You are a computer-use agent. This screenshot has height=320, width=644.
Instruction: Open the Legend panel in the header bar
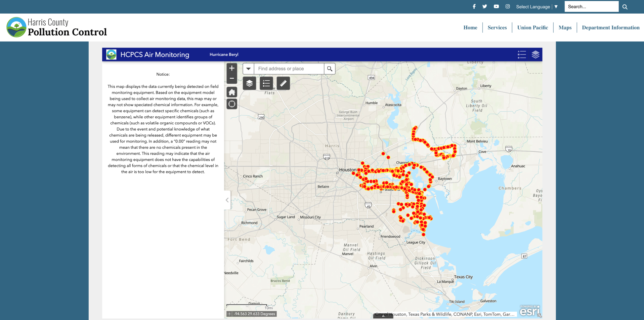point(522,55)
